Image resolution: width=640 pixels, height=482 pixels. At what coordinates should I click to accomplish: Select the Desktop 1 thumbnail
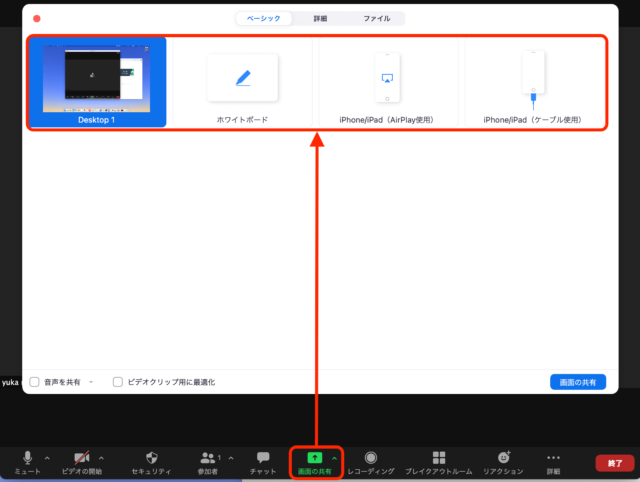97,83
